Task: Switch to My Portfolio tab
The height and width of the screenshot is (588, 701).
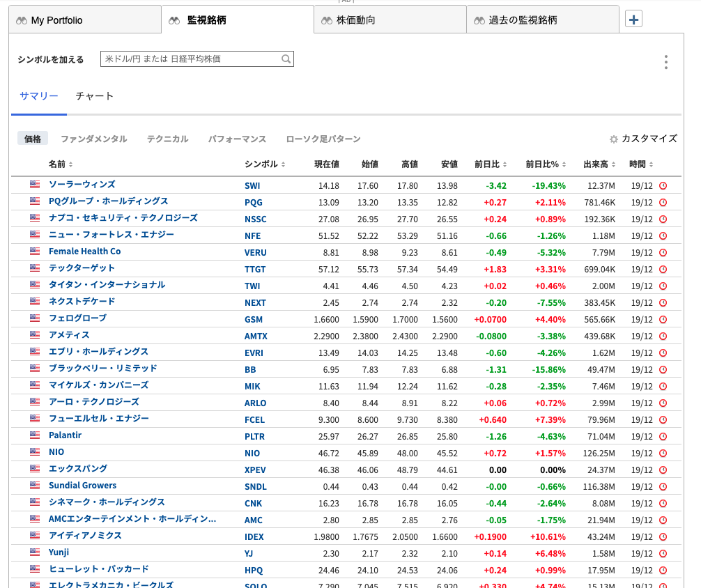Action: (x=85, y=20)
